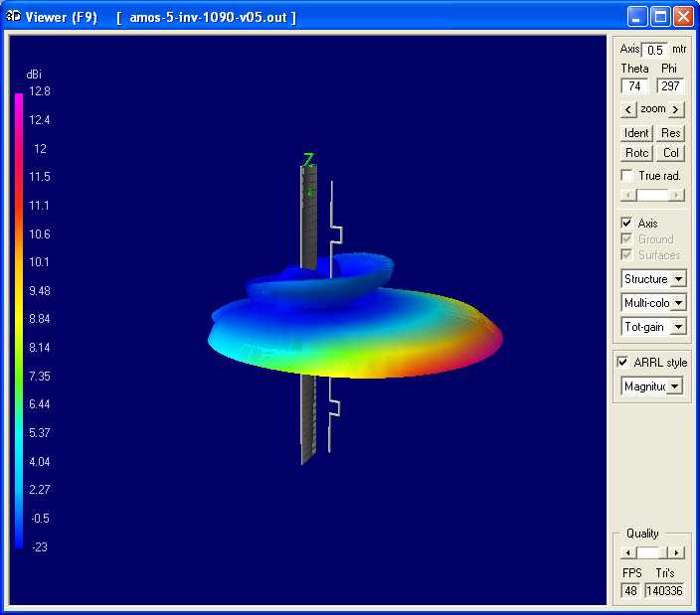The height and width of the screenshot is (615, 700).
Task: Enable the True rad. checkbox
Action: coord(626,176)
